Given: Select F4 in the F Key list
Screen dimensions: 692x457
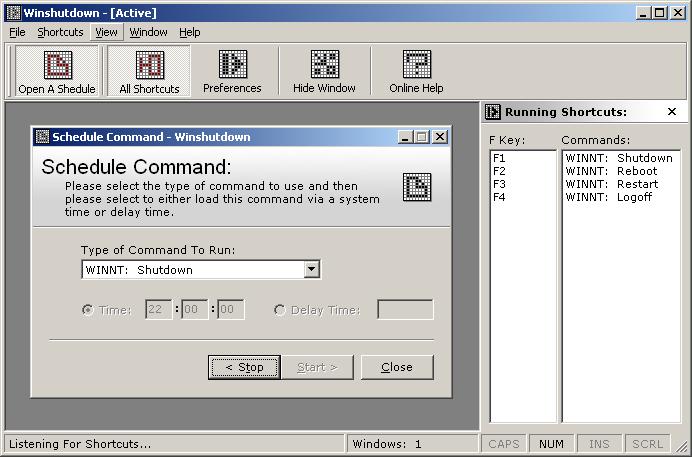Looking at the screenshot, I should point(523,197).
